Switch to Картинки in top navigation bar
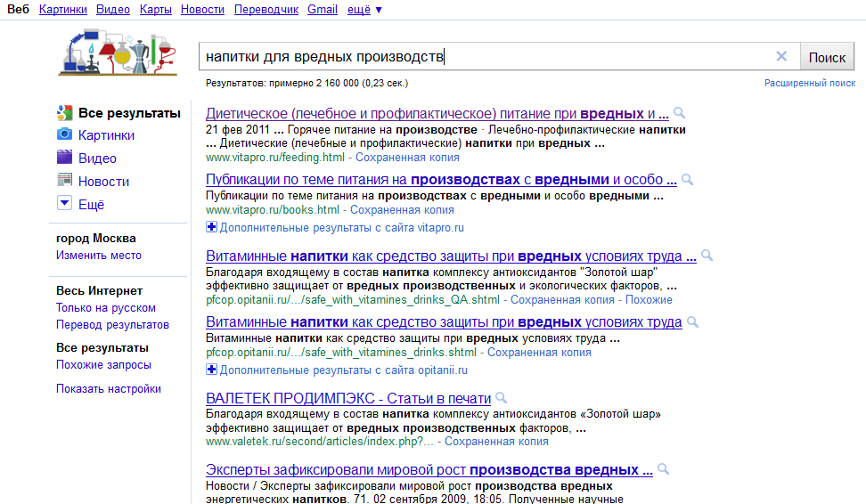This screenshot has height=504, width=866. 63,10
